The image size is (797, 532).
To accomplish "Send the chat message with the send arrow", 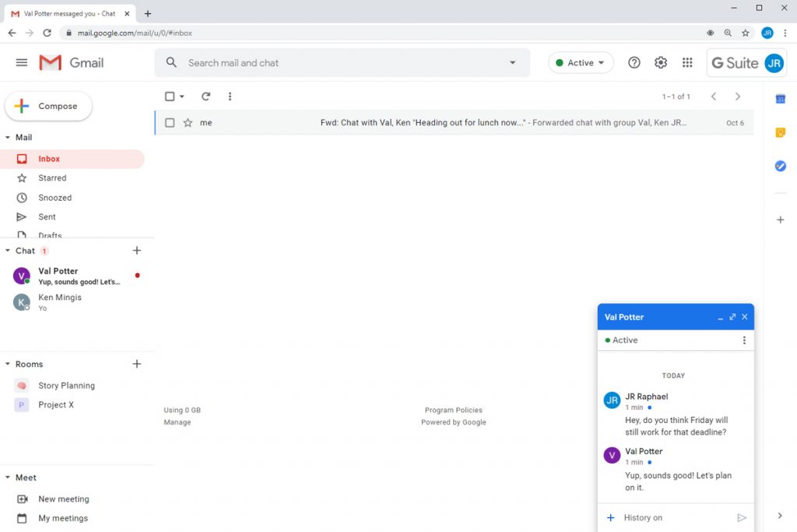I will pyautogui.click(x=742, y=516).
